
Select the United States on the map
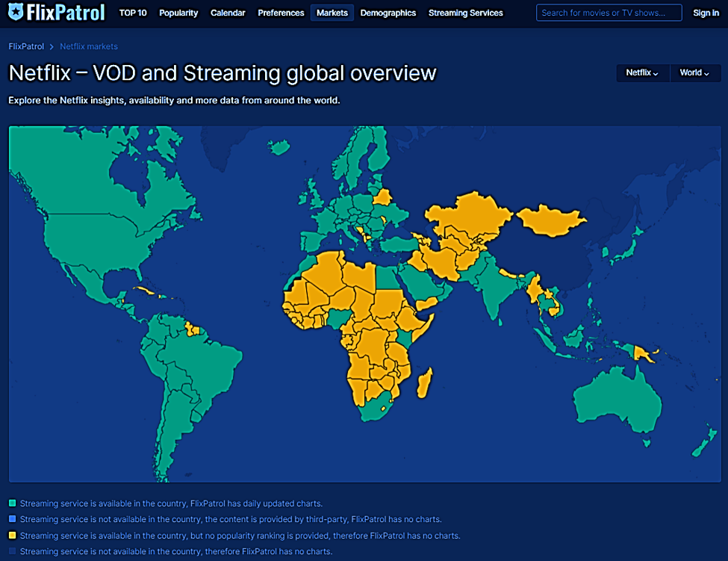tap(98, 241)
